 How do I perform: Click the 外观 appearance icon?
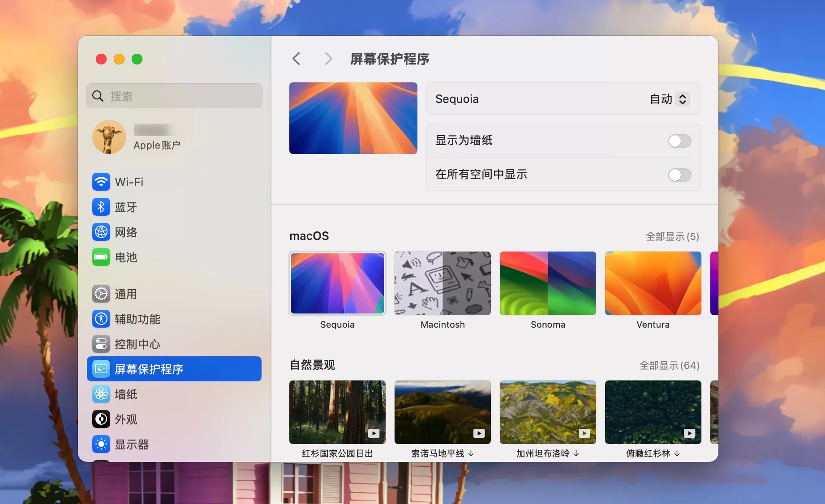click(101, 419)
